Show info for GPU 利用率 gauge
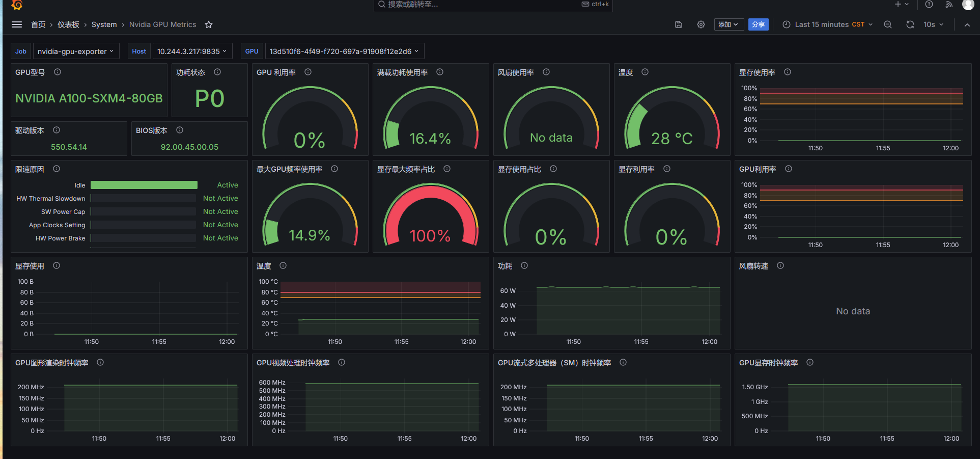Viewport: 980px width, 459px height. (308, 72)
